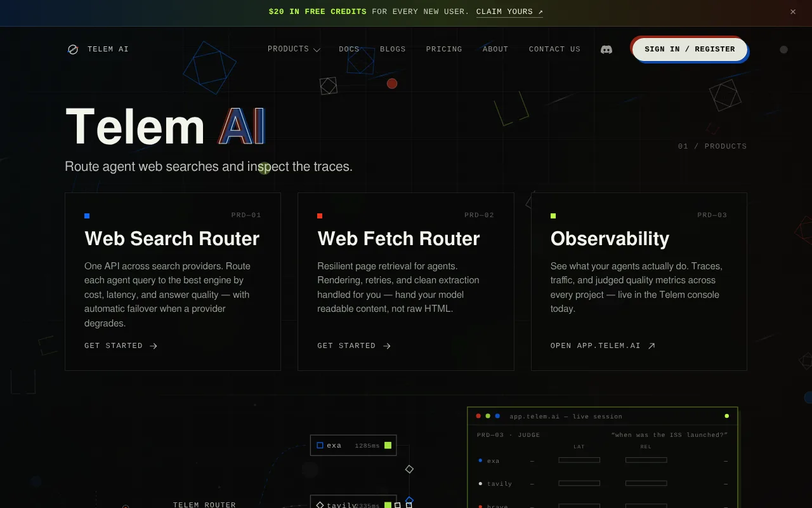The width and height of the screenshot is (812, 508).
Task: Expand the Products dropdown menu
Action: (x=294, y=49)
